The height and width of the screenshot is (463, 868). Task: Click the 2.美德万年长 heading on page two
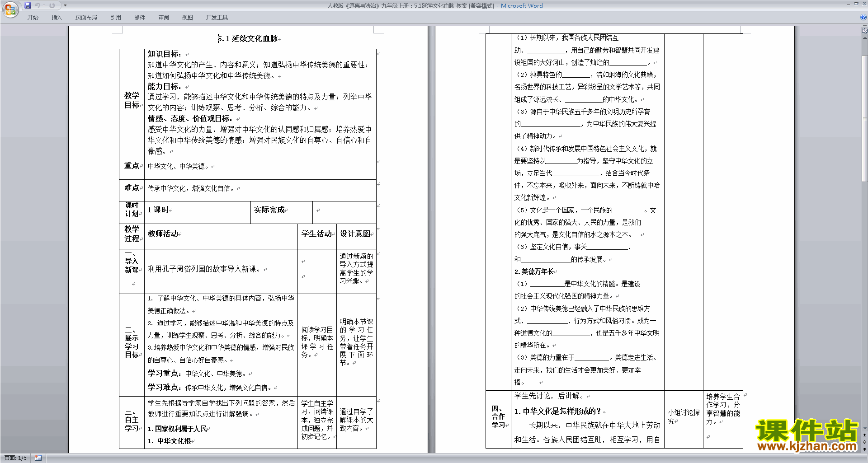click(534, 272)
